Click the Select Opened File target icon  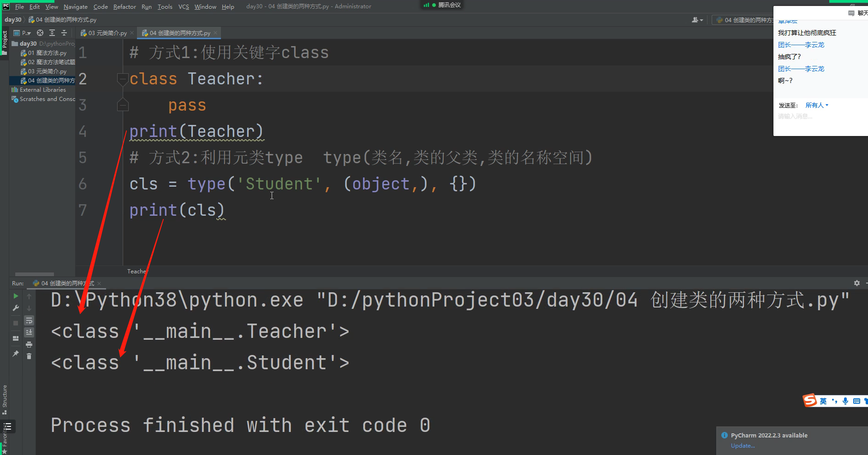pos(40,33)
